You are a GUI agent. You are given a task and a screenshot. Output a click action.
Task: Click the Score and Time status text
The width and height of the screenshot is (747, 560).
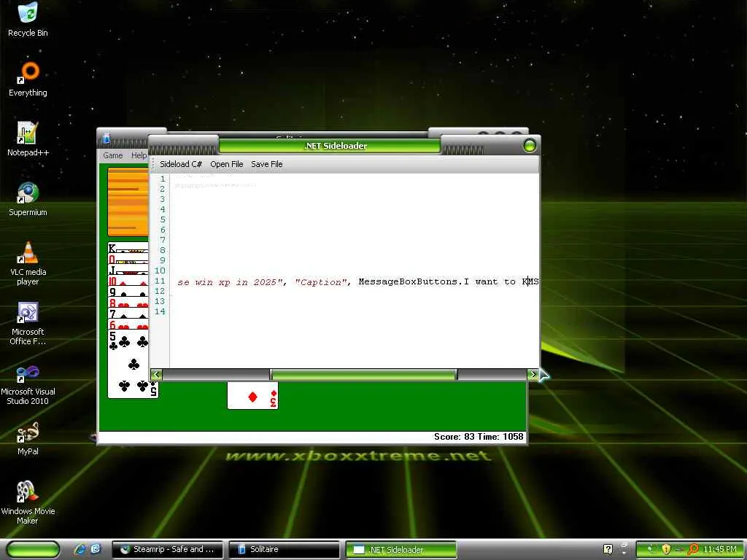479,437
